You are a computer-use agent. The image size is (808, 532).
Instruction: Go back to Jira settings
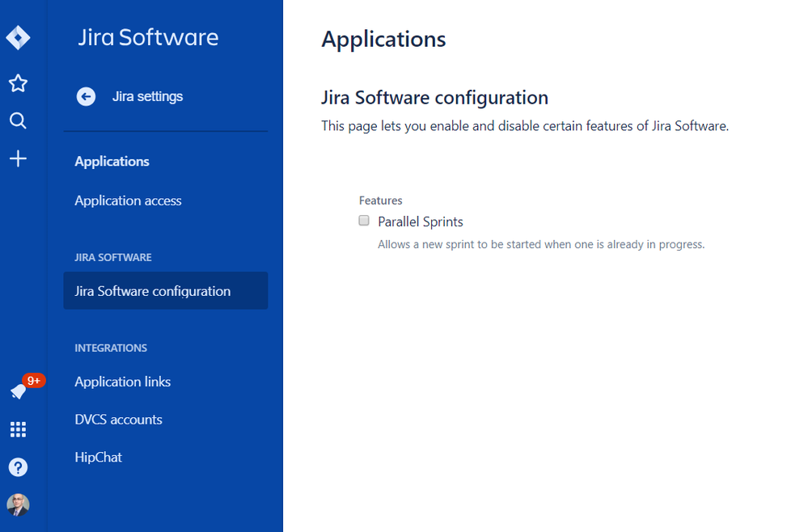[147, 96]
